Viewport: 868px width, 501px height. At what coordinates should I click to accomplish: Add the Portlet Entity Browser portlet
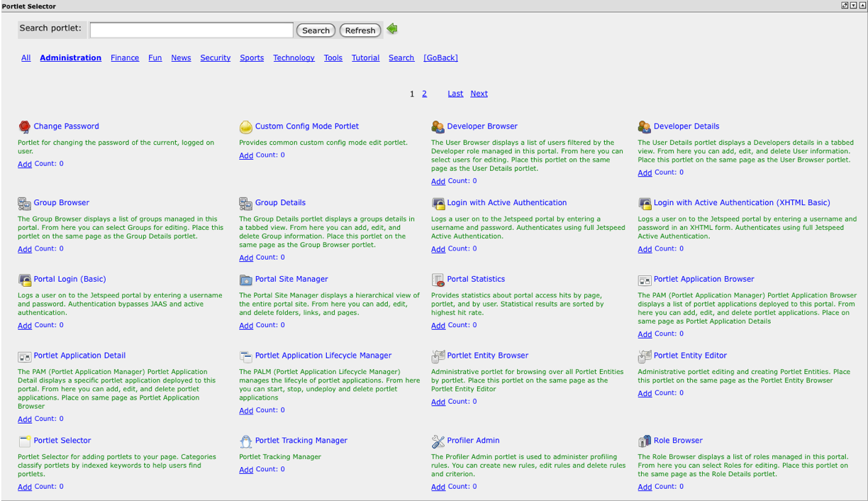[x=438, y=402]
